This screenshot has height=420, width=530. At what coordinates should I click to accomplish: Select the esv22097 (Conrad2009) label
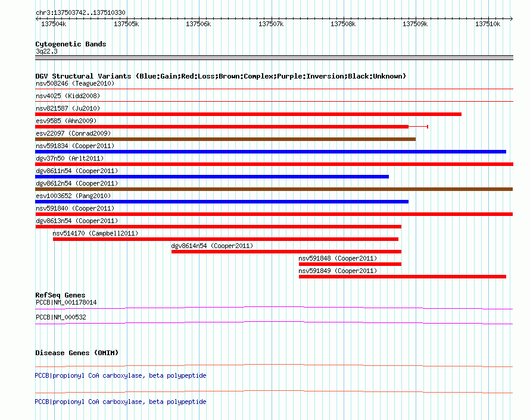click(x=73, y=133)
